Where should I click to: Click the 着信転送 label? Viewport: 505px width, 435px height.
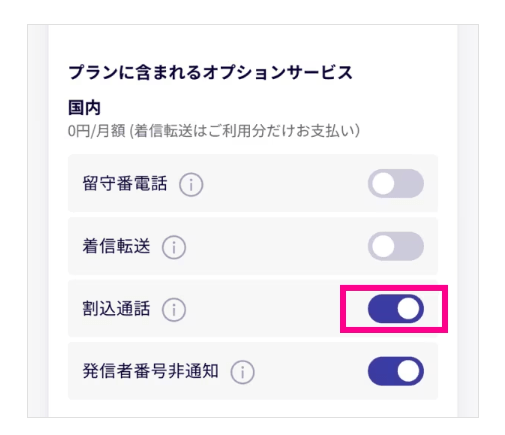coord(116,246)
